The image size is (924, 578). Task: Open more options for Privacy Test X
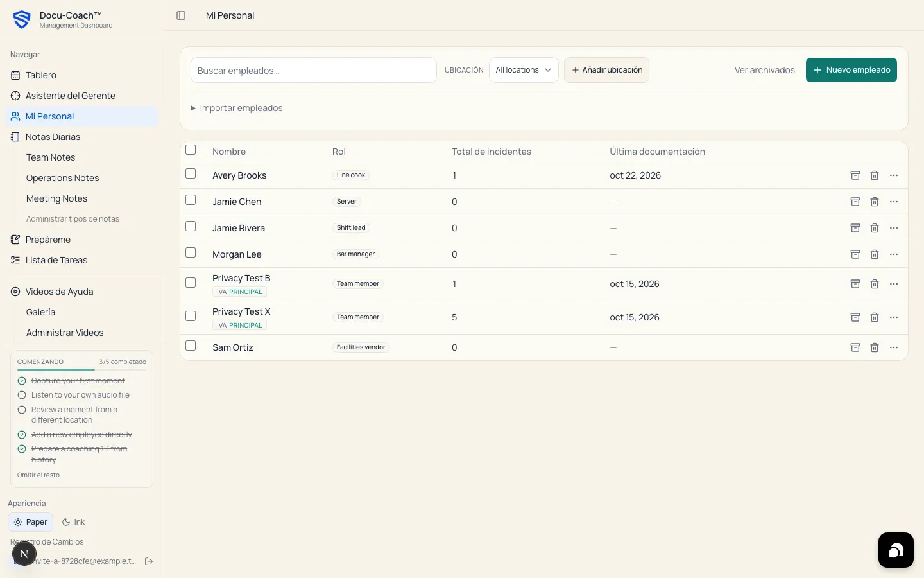(x=894, y=317)
